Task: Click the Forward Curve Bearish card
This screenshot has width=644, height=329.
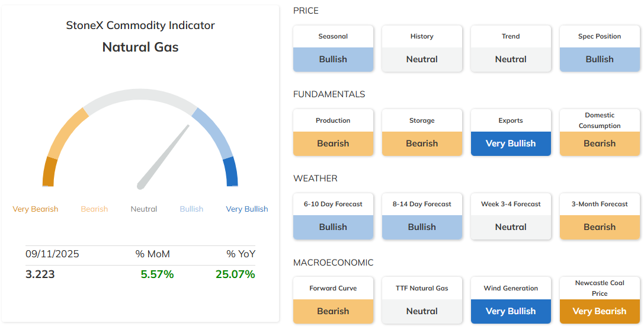Action: 333,300
